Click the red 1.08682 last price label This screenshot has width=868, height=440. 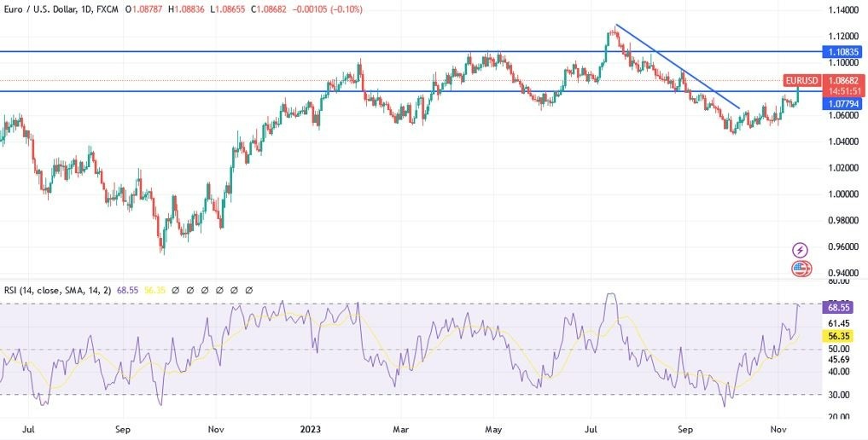point(845,81)
